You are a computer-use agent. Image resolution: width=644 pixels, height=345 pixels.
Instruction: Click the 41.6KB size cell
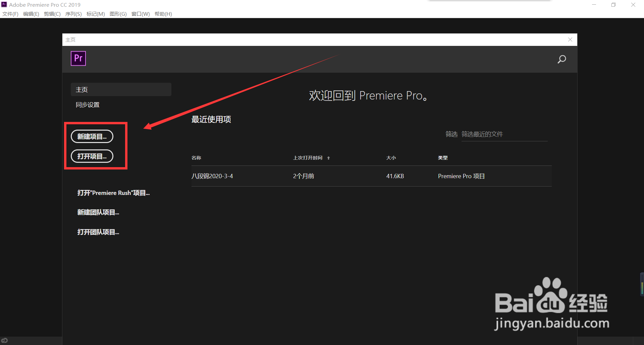395,176
